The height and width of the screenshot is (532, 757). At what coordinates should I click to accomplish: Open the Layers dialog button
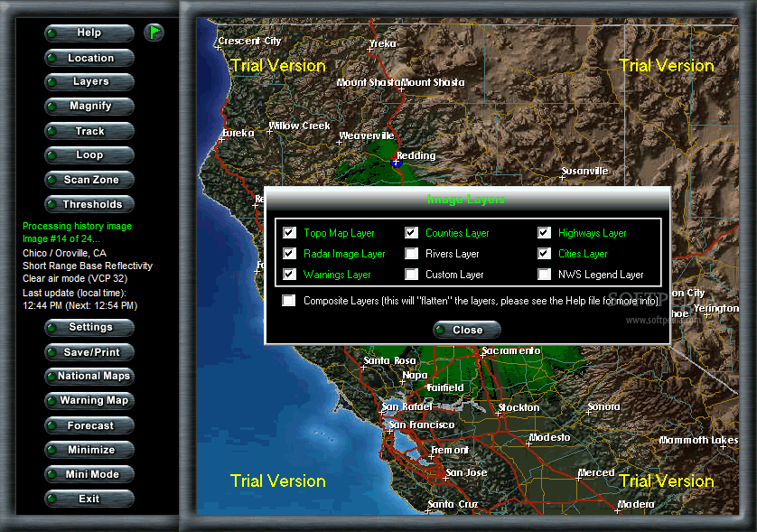click(x=89, y=81)
